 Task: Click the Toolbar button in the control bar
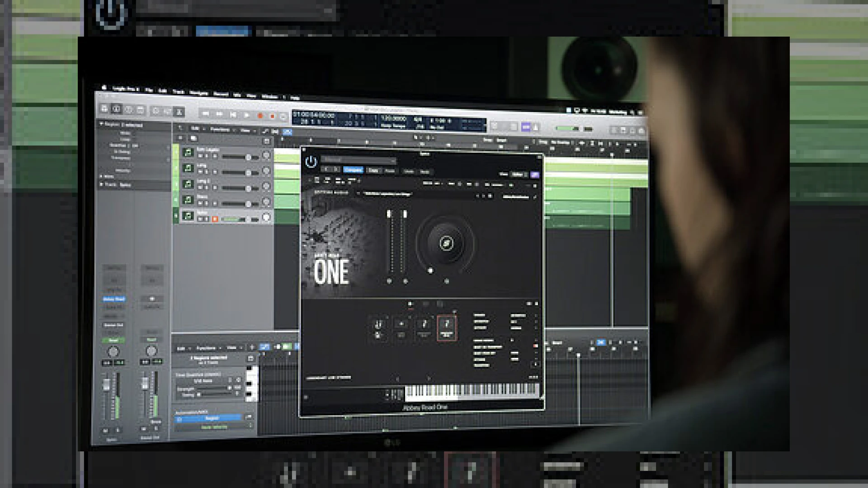(x=141, y=110)
